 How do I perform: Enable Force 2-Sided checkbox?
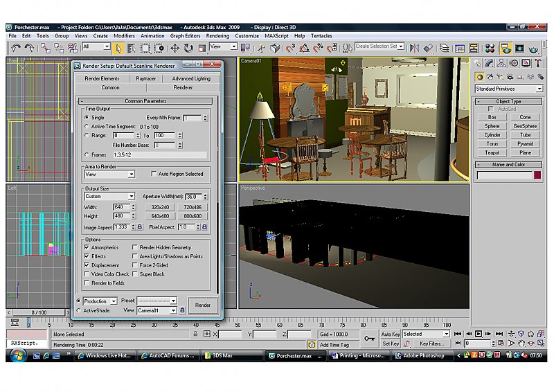click(x=134, y=265)
